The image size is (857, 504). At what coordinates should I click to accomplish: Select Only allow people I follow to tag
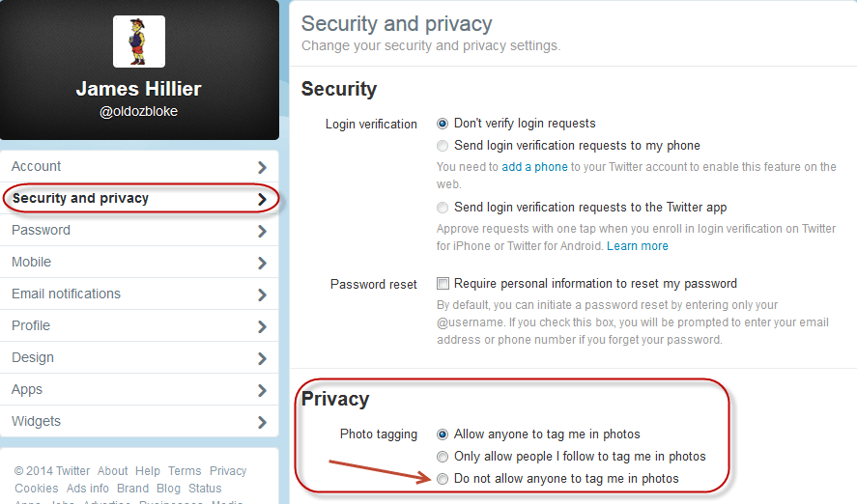(443, 457)
